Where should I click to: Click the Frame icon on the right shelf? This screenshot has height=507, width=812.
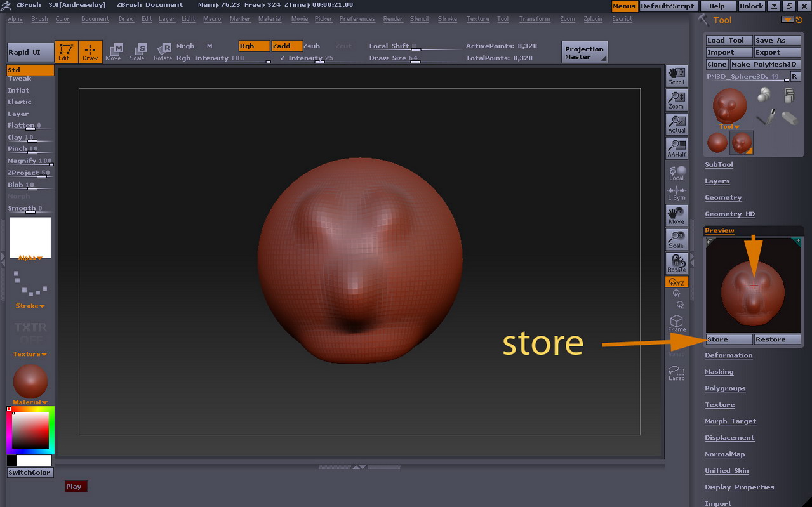pyautogui.click(x=676, y=324)
